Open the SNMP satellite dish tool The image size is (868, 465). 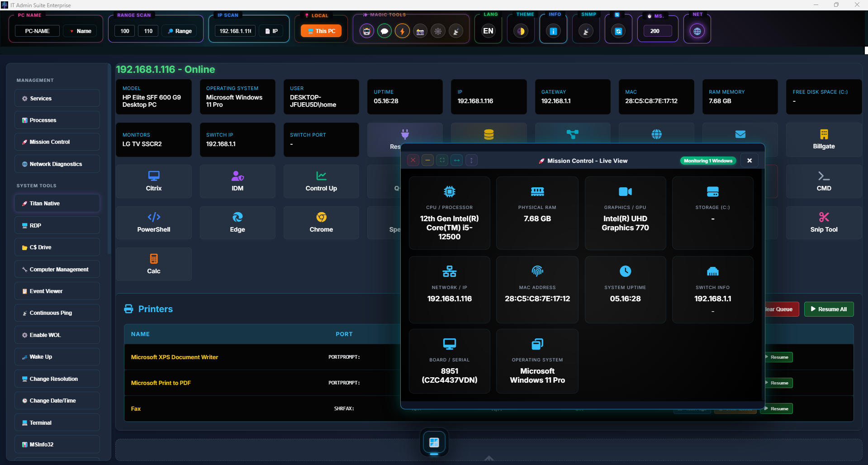click(x=586, y=31)
